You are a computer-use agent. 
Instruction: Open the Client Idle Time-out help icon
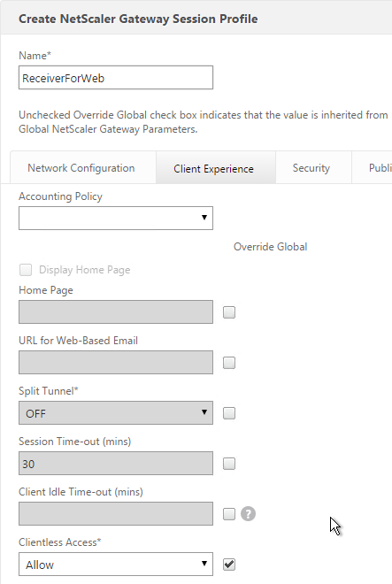pos(248,514)
